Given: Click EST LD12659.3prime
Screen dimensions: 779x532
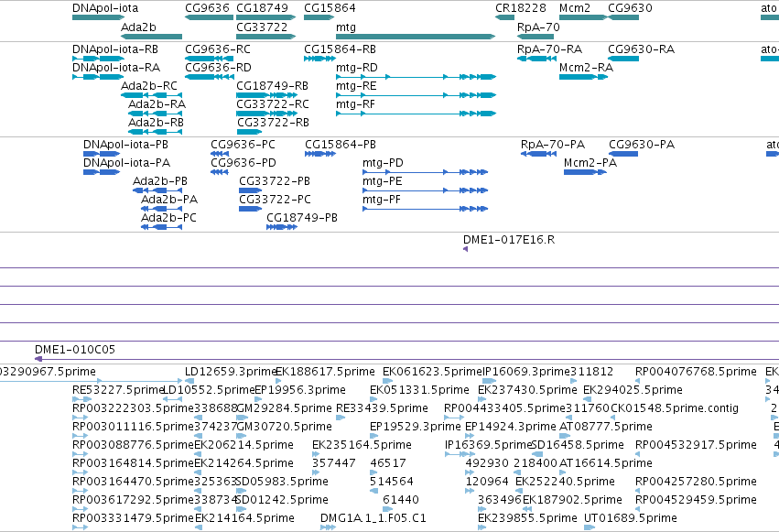Looking at the screenshot, I should 189,382.
